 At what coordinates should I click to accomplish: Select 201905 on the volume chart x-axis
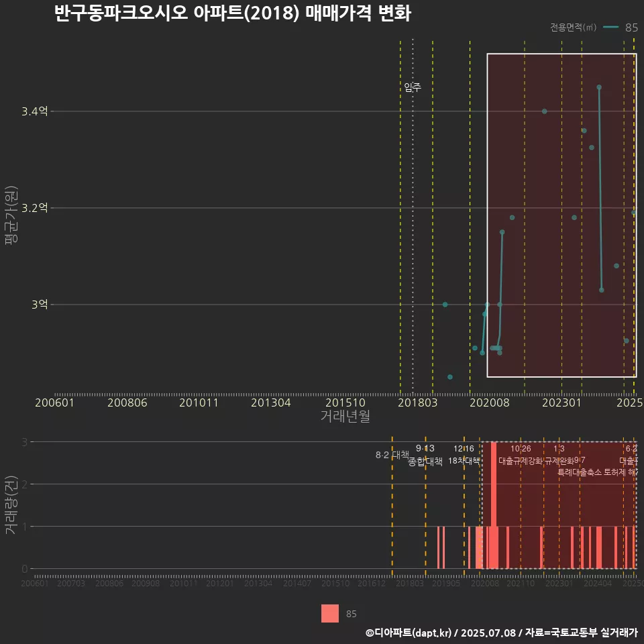point(446,583)
